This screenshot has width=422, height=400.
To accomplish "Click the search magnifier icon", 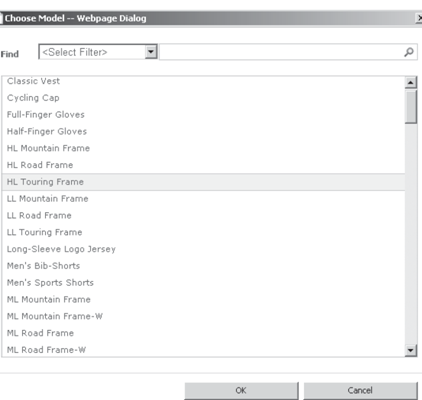I will (409, 52).
